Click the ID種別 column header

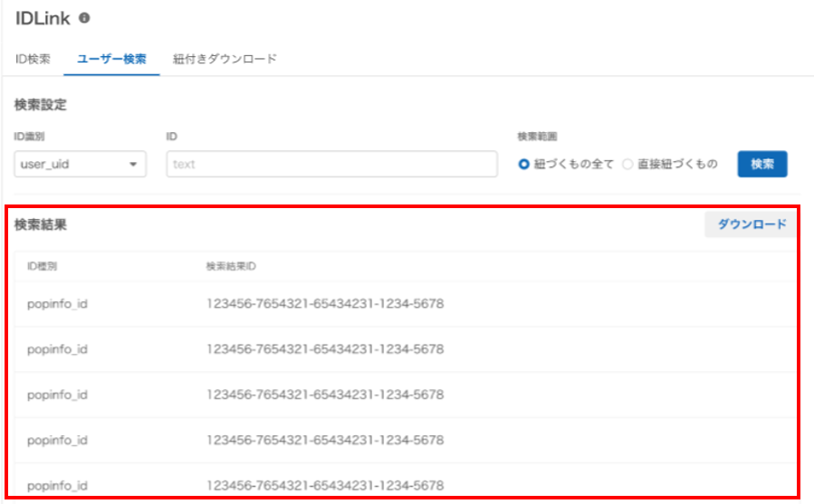tap(42, 266)
